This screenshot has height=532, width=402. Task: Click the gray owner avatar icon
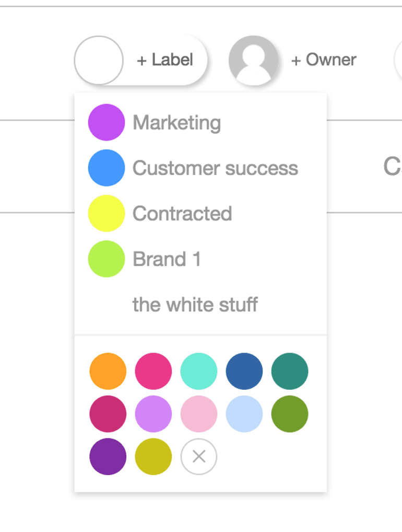(253, 60)
